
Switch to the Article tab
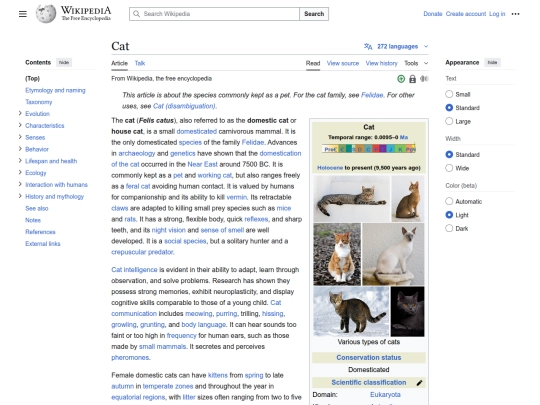coord(120,63)
